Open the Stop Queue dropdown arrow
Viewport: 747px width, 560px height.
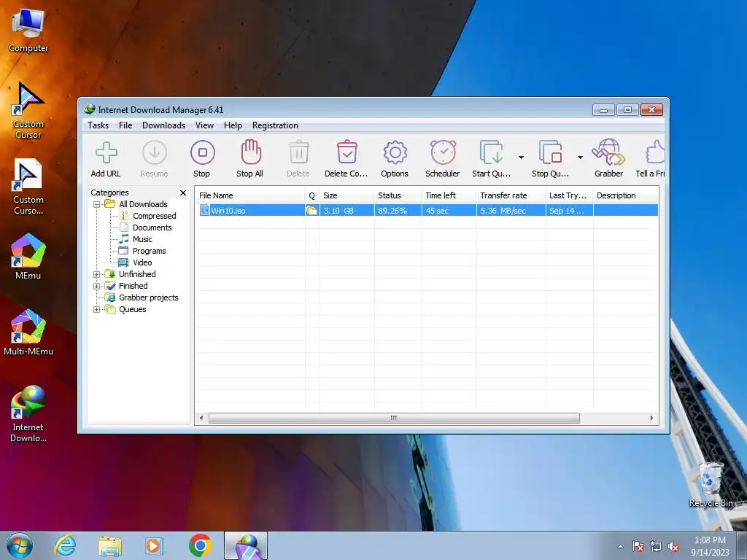[580, 157]
